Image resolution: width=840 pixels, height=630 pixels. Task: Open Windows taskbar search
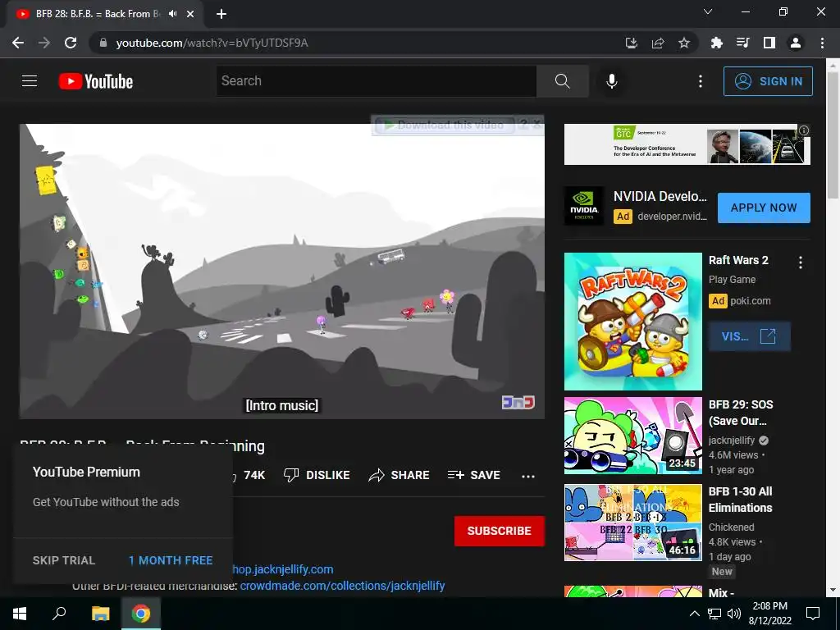(x=59, y=614)
